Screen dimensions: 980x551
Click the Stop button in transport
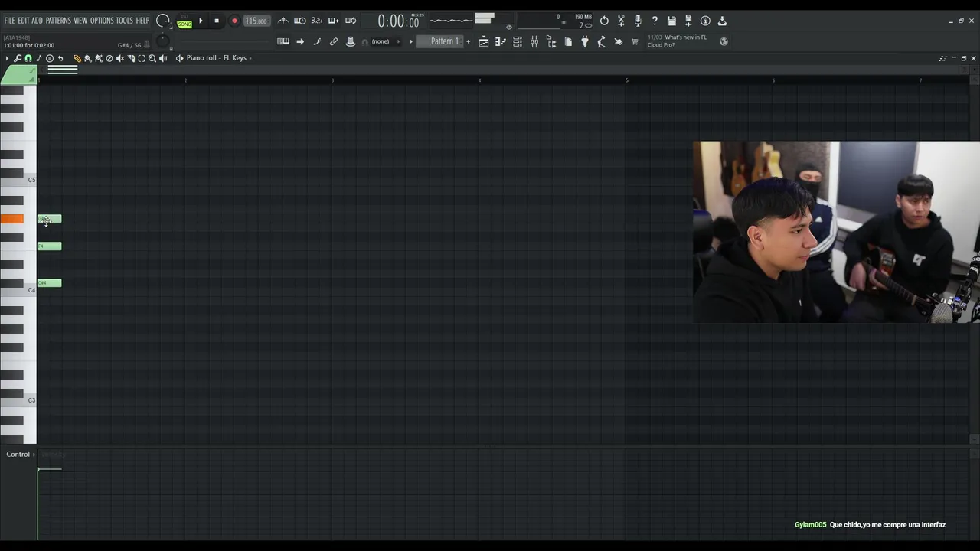(217, 21)
